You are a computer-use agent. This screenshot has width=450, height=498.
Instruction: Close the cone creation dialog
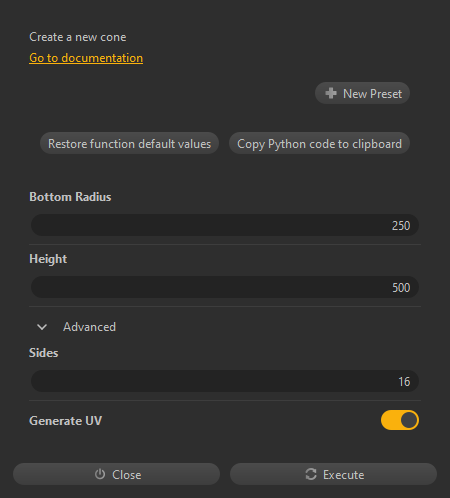click(116, 474)
